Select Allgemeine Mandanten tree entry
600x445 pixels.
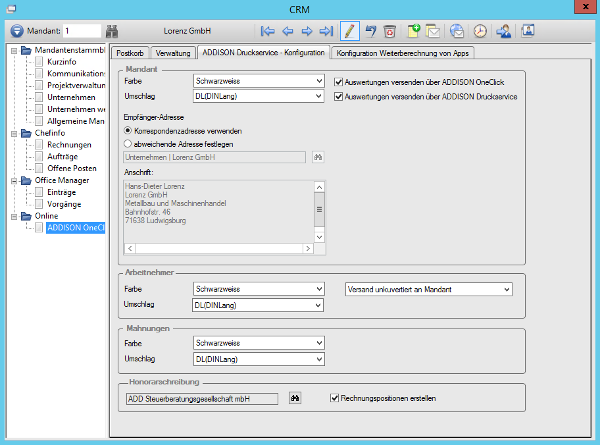pyautogui.click(x=75, y=121)
